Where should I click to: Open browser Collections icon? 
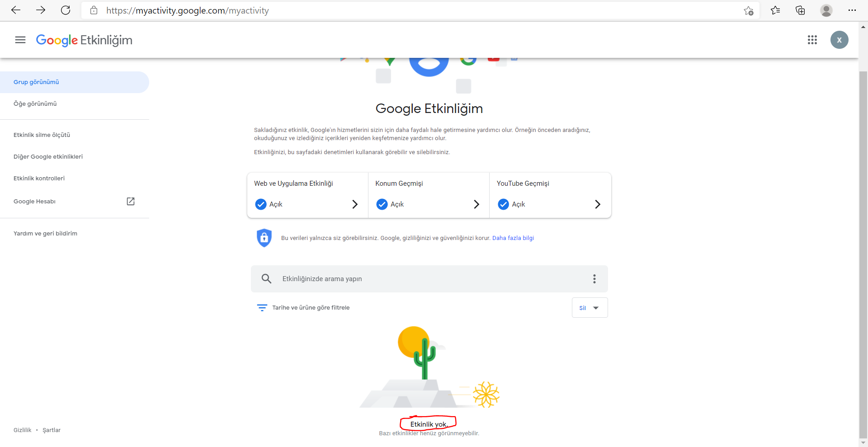[x=800, y=10]
